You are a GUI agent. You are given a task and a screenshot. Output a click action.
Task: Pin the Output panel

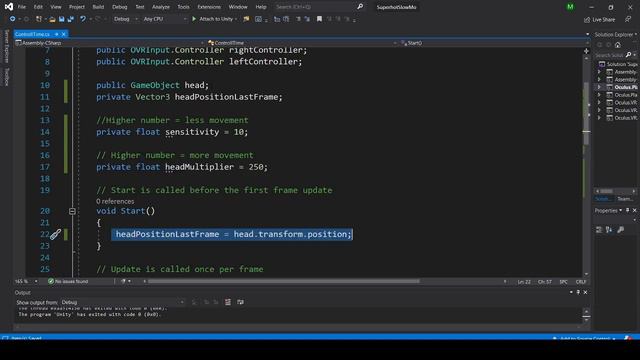tap(578, 292)
